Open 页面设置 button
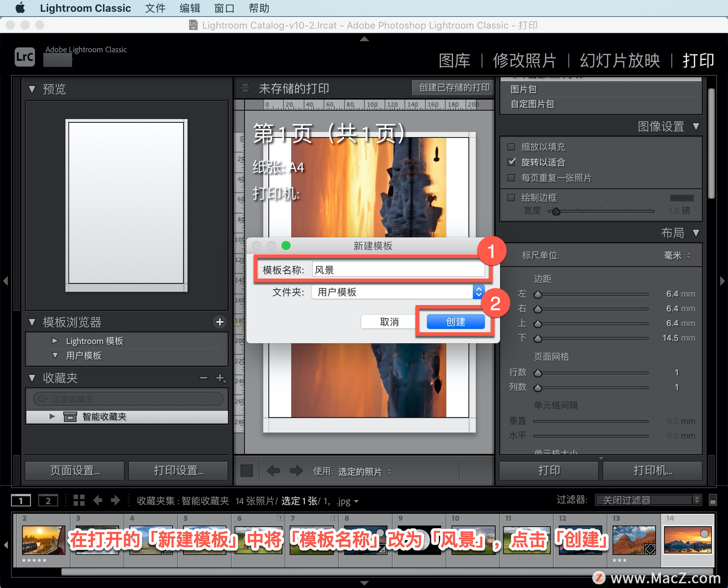Screen dimensions: 728x588 pos(75,471)
